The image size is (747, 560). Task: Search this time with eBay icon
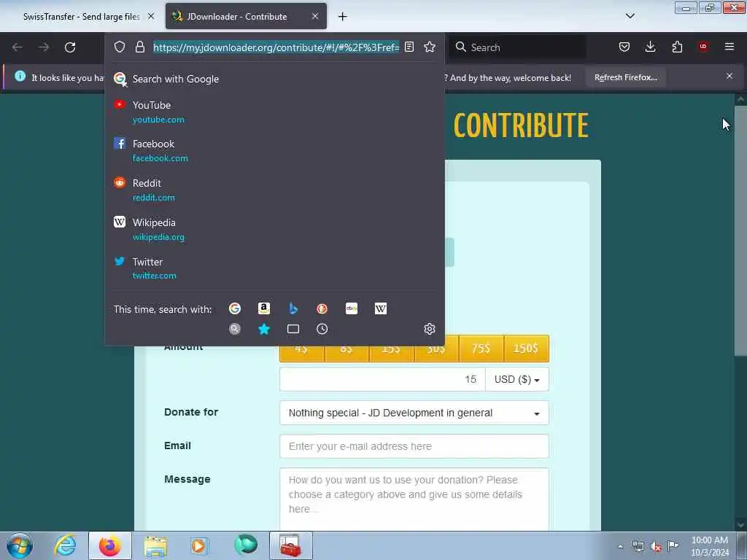(x=352, y=308)
